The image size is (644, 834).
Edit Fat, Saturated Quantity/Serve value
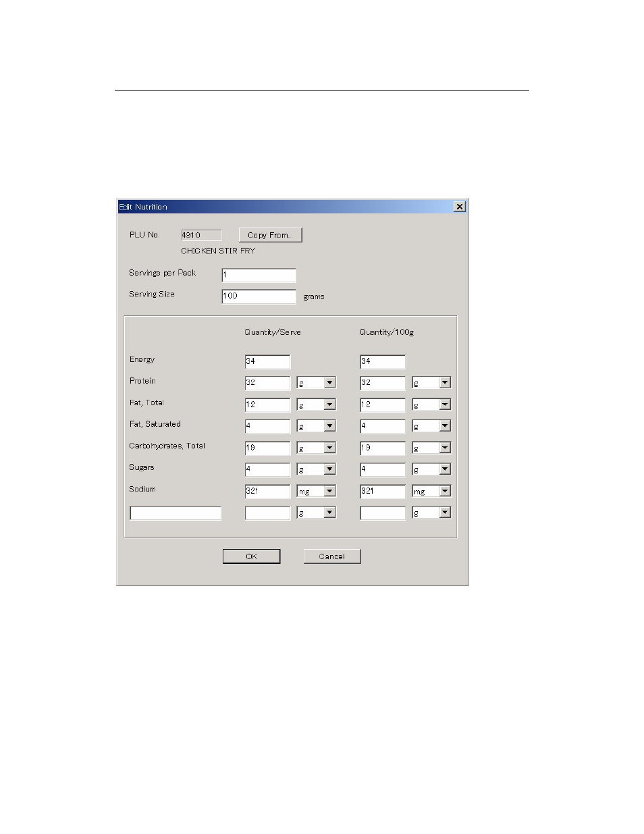tap(267, 426)
